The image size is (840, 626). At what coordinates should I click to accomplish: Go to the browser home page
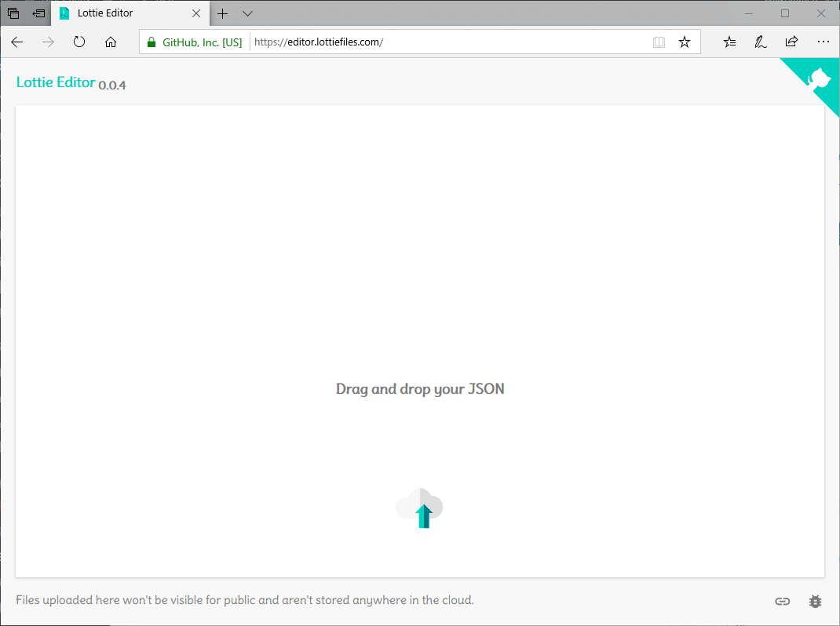click(111, 42)
